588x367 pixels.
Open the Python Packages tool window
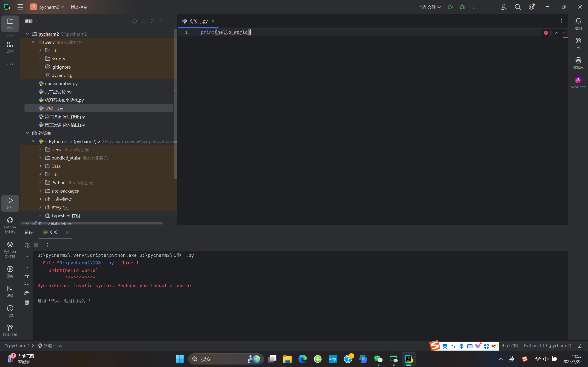point(10,249)
